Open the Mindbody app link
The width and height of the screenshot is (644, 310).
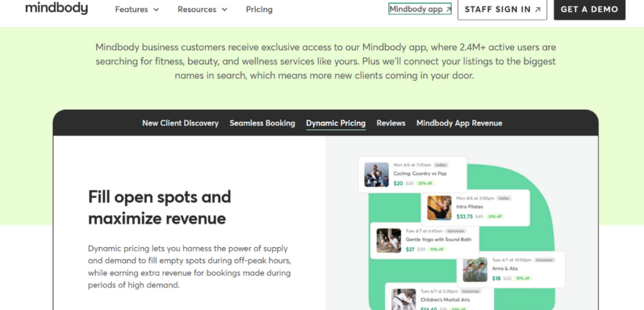[x=419, y=9]
